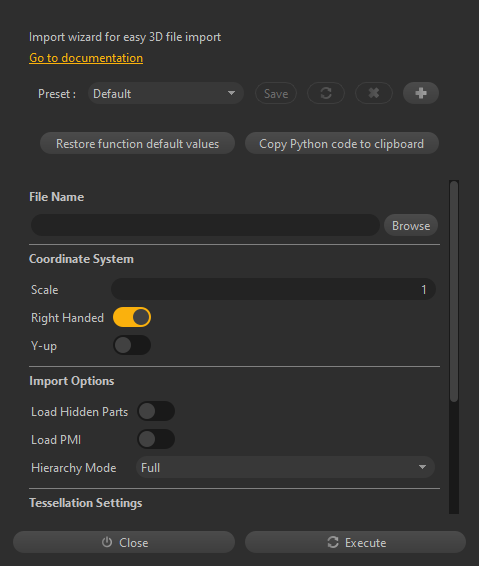Click the power icon on Close
This screenshot has height=566, width=479.
[107, 542]
